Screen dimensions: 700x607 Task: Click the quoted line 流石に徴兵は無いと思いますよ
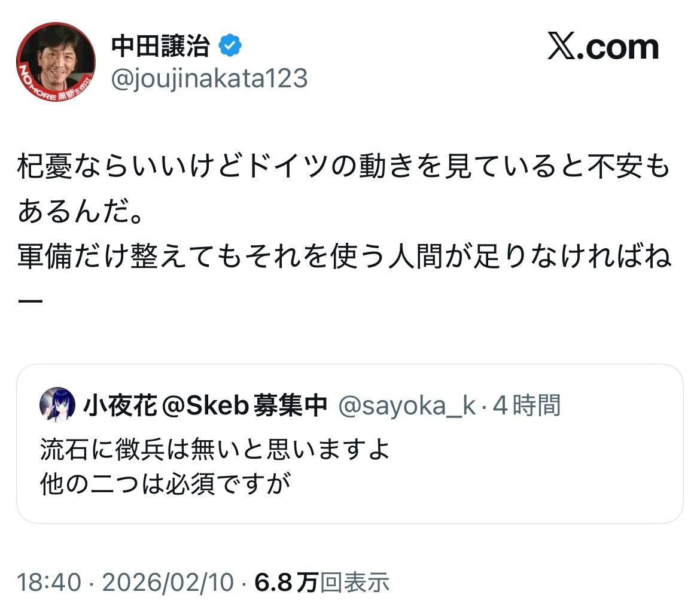pos(215,449)
